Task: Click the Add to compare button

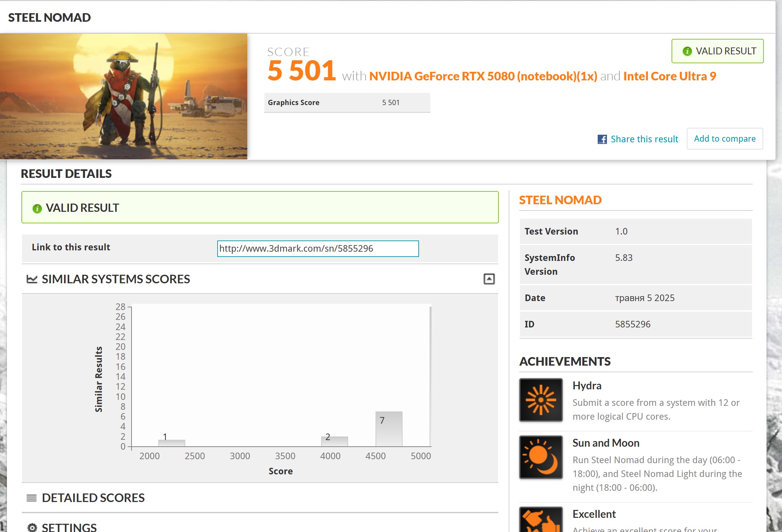Action: 724,139
